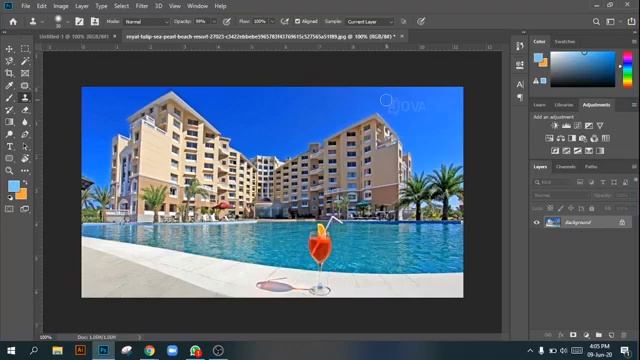Switch to the Swatches tab

pyautogui.click(x=565, y=42)
